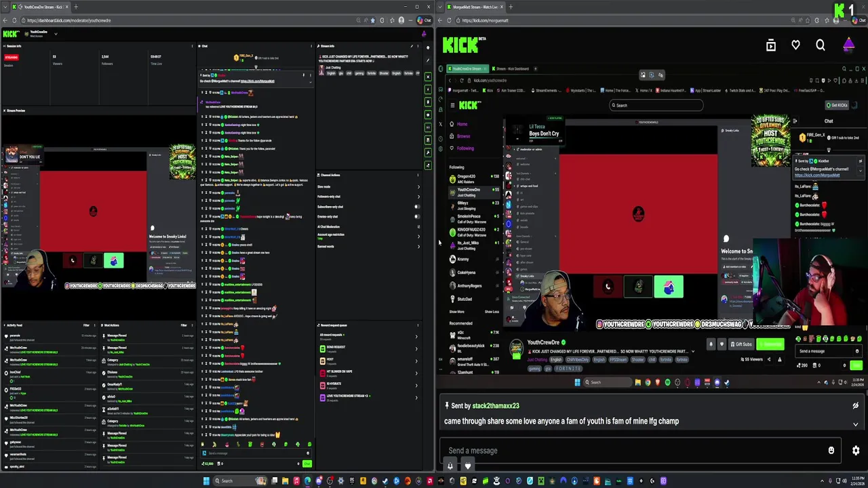Open Mod Actions three-dot menu
This screenshot has width=868, height=488.
click(193, 325)
